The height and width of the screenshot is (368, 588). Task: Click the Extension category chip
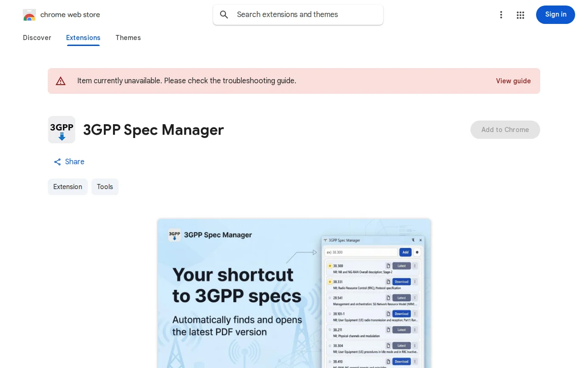[68, 187]
